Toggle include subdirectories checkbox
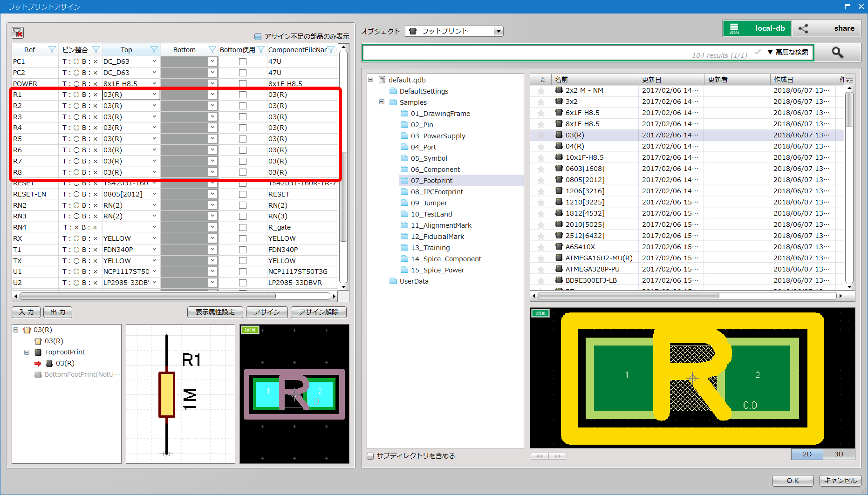 [370, 456]
